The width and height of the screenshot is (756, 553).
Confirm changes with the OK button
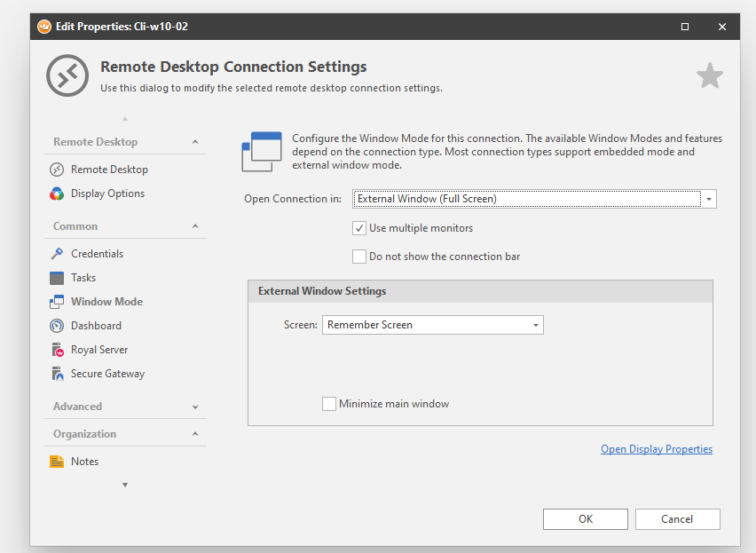[585, 519]
